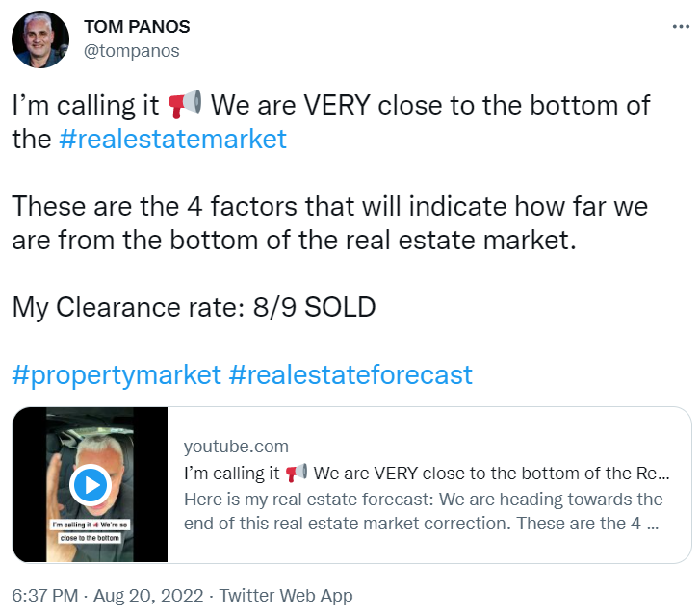Click the video thumbnail image
700x615 pixels.
tap(91, 443)
